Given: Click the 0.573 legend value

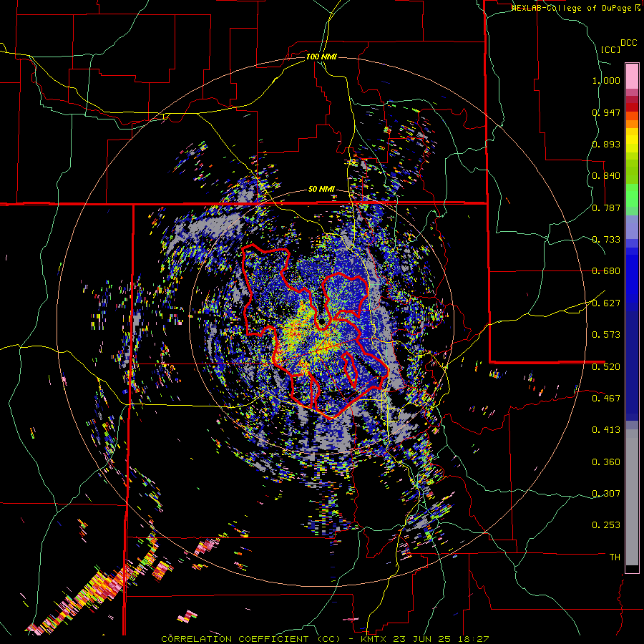Looking at the screenshot, I should click(606, 334).
